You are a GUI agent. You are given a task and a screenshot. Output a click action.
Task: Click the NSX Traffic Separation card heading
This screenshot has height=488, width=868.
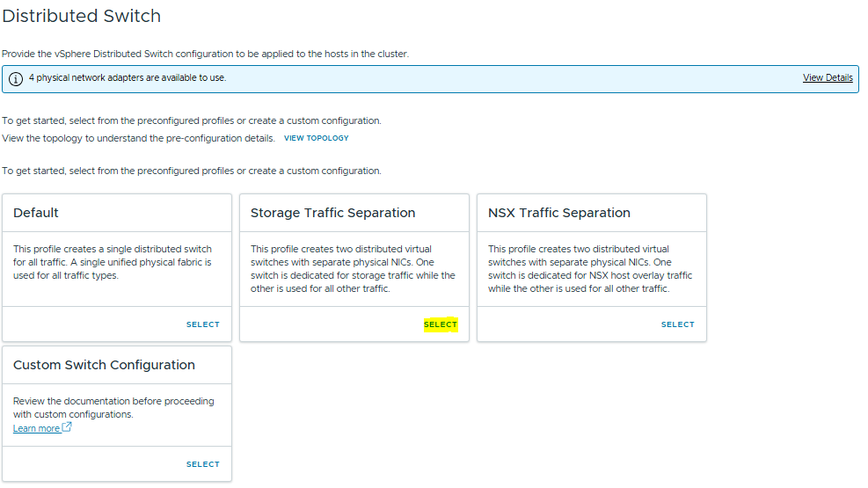(x=558, y=213)
